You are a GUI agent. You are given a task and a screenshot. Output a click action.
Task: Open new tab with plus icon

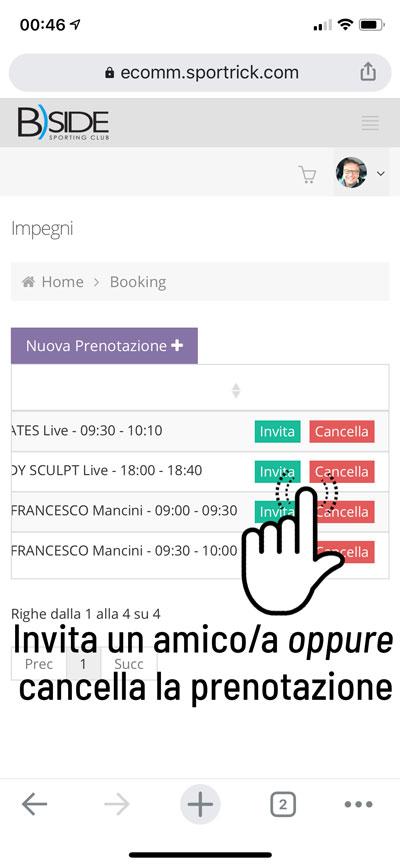[x=200, y=804]
